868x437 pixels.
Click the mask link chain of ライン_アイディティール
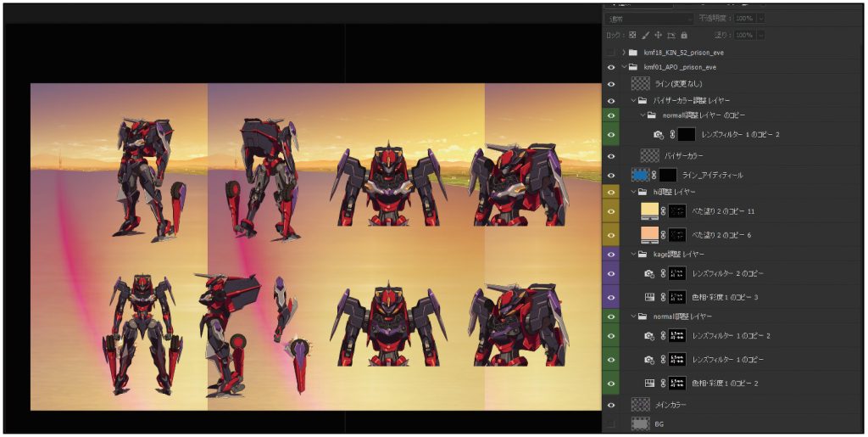(654, 175)
